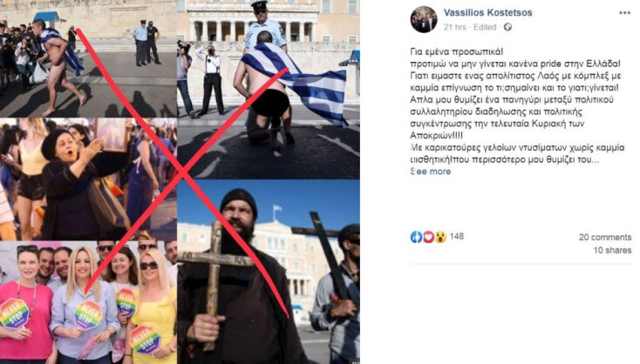Open group photo with rainbow Never Stop signs

pyautogui.click(x=88, y=302)
